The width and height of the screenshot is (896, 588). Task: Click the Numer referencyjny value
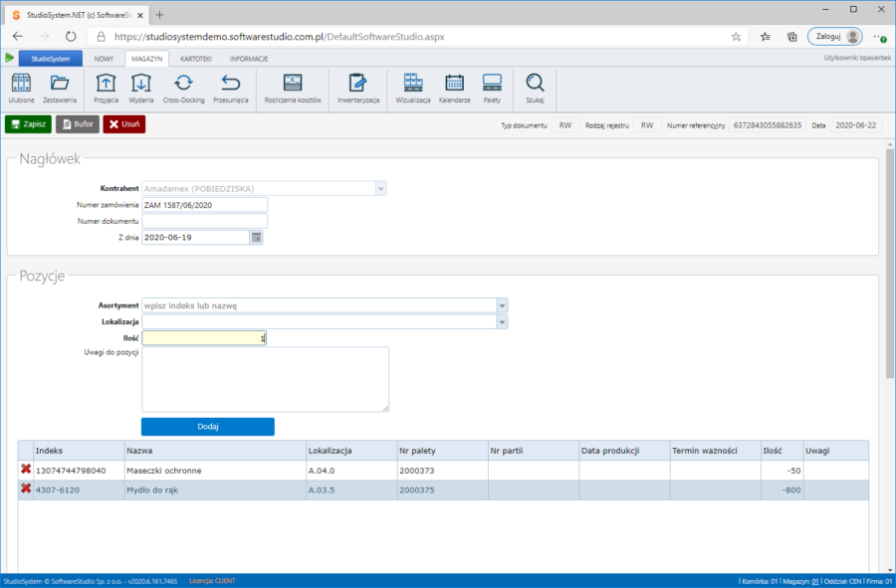tap(768, 125)
